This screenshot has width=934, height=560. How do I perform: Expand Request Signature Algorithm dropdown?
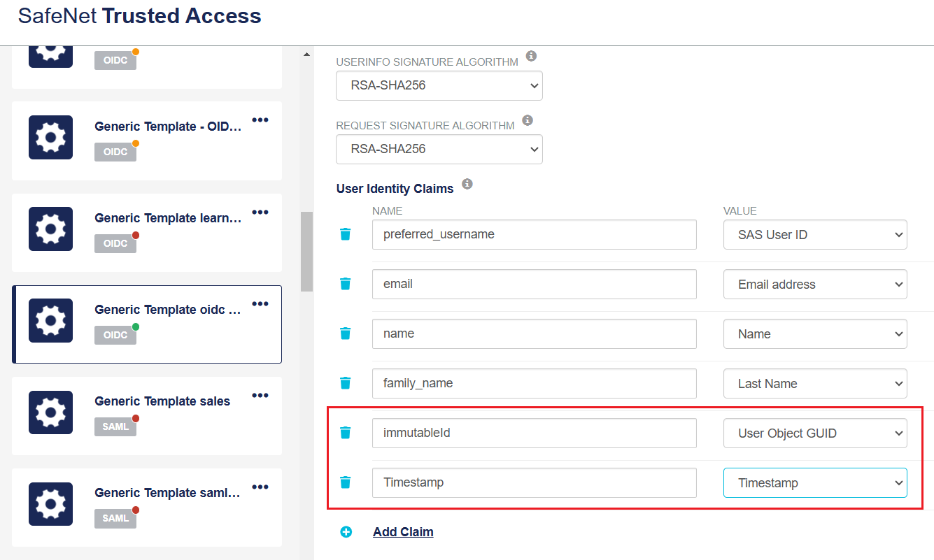click(x=439, y=149)
